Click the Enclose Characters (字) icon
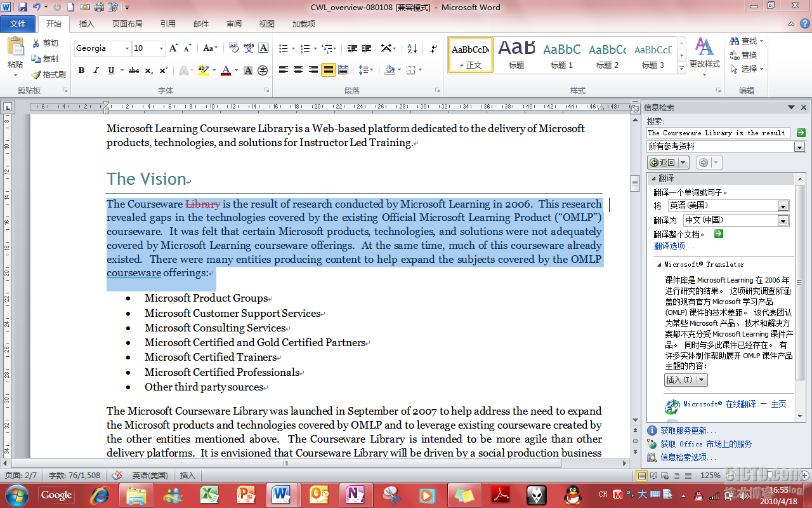The image size is (812, 508). coord(263,70)
